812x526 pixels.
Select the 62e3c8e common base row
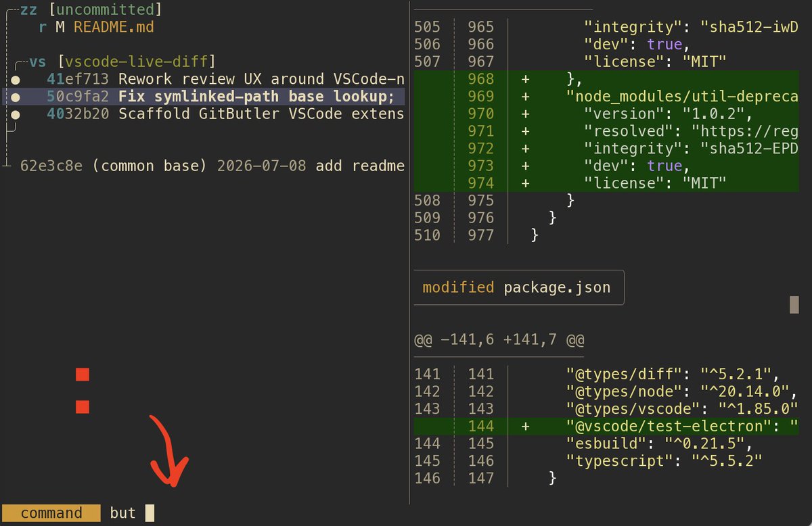tap(212, 166)
